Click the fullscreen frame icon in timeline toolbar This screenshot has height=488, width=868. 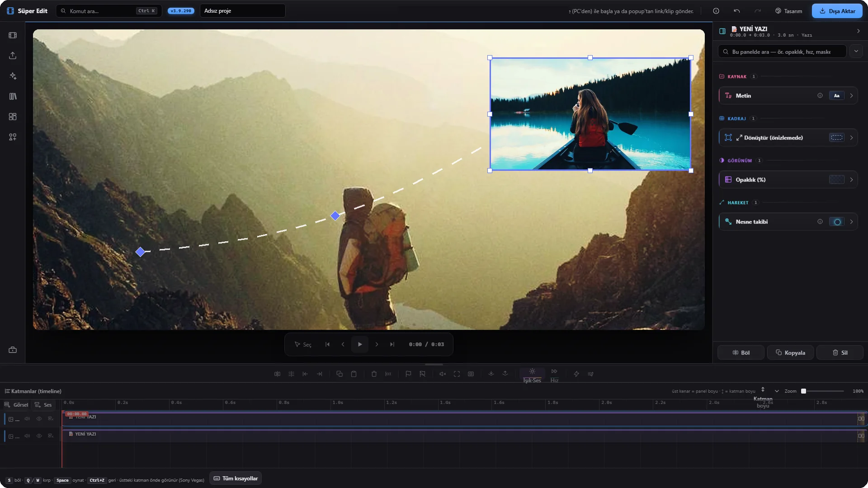(x=457, y=374)
